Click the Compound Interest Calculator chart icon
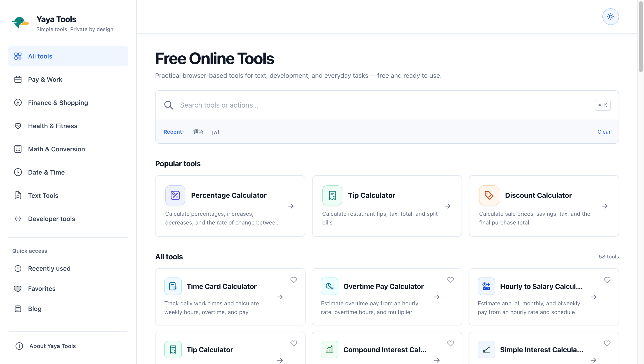Screen dimensions: 644x364 click(x=329, y=350)
